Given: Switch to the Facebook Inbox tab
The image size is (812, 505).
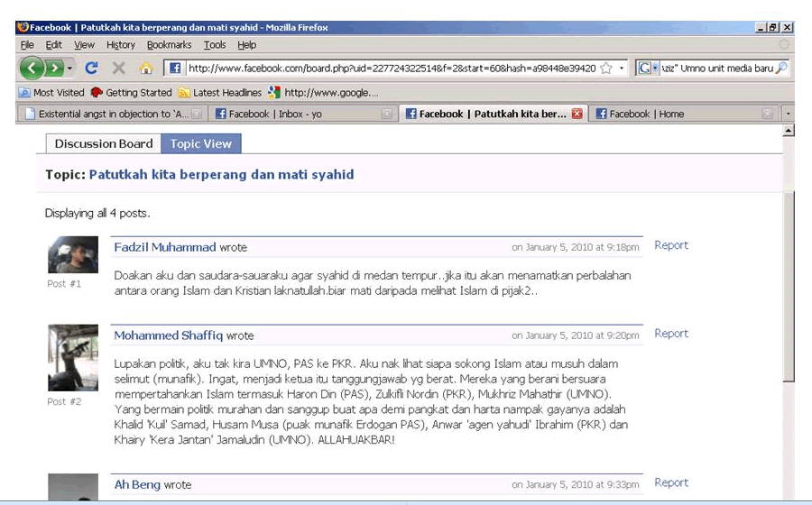Looking at the screenshot, I should coord(303,114).
